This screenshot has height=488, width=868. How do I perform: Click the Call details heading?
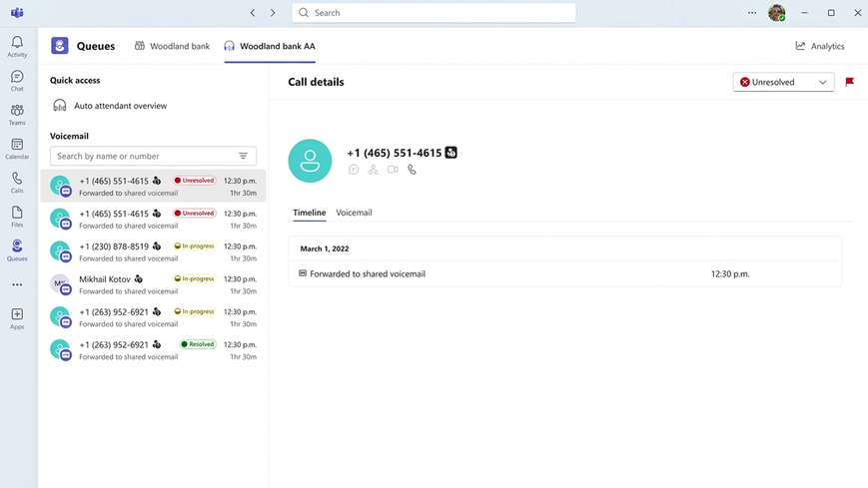[316, 82]
